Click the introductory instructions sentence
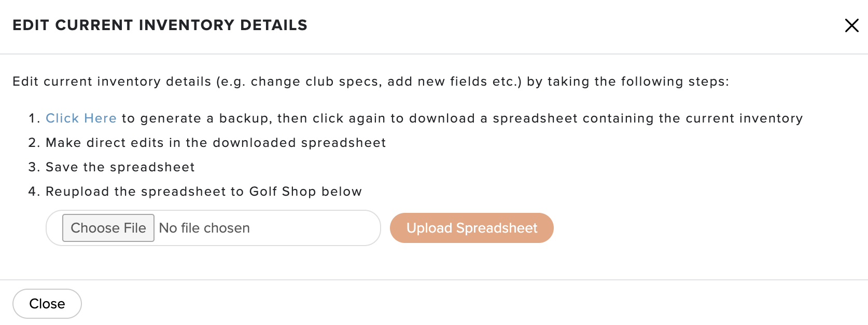Viewport: 868px width, 325px height. coord(371,82)
